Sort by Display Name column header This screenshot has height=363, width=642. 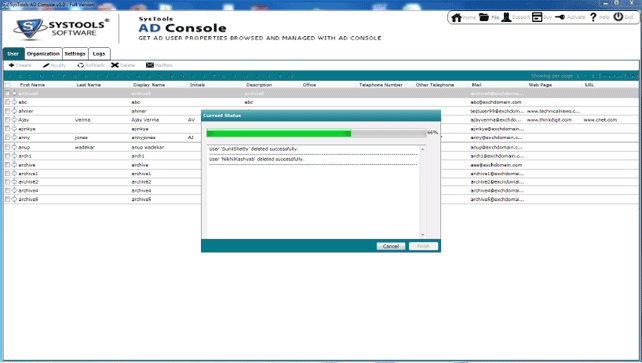point(149,85)
